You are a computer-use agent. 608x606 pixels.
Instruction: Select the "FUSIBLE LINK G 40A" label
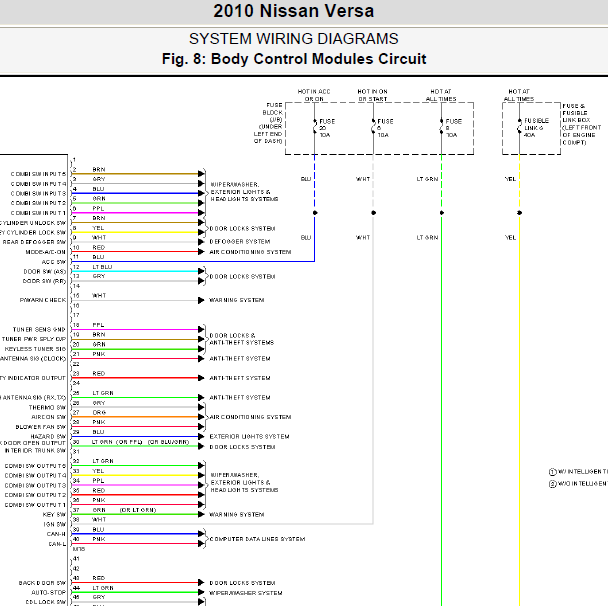pyautogui.click(x=536, y=128)
